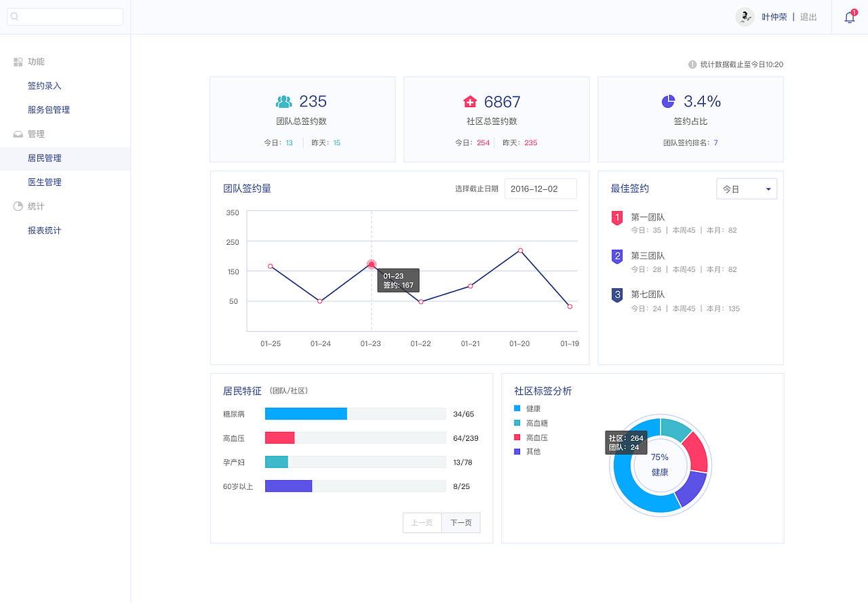This screenshot has width=868, height=603.
Task: Open 服务包管理 in the sidebar
Action: [x=49, y=110]
